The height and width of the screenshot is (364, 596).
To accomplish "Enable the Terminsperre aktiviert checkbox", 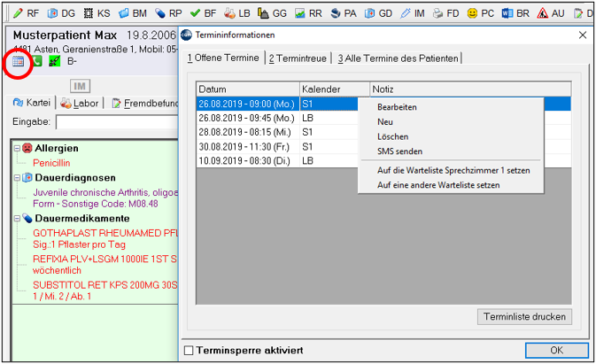I will click(x=189, y=351).
